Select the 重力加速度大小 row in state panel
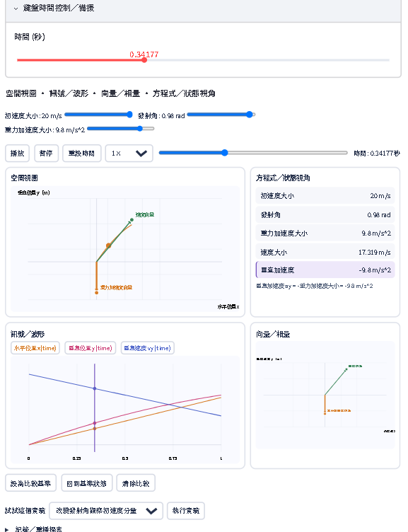 [x=325, y=233]
